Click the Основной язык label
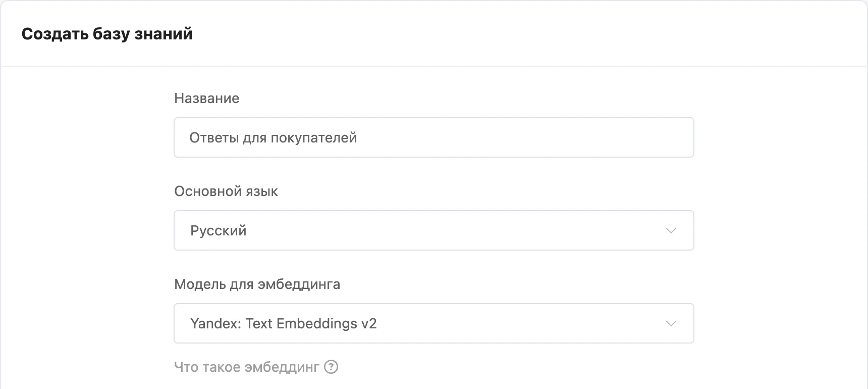Viewport: 868px width, 389px height. (226, 191)
